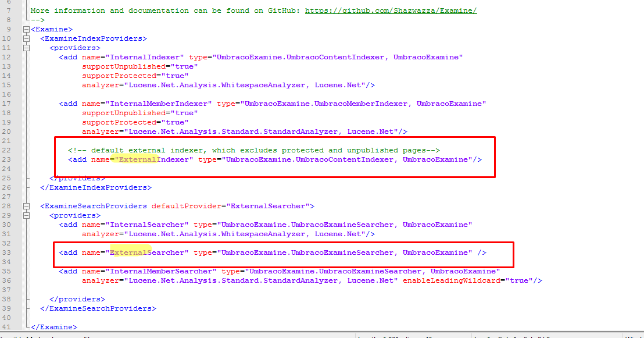Click the "ExternalSearcher" name value on line 33
Screen dimensions: 644x338
click(147, 252)
